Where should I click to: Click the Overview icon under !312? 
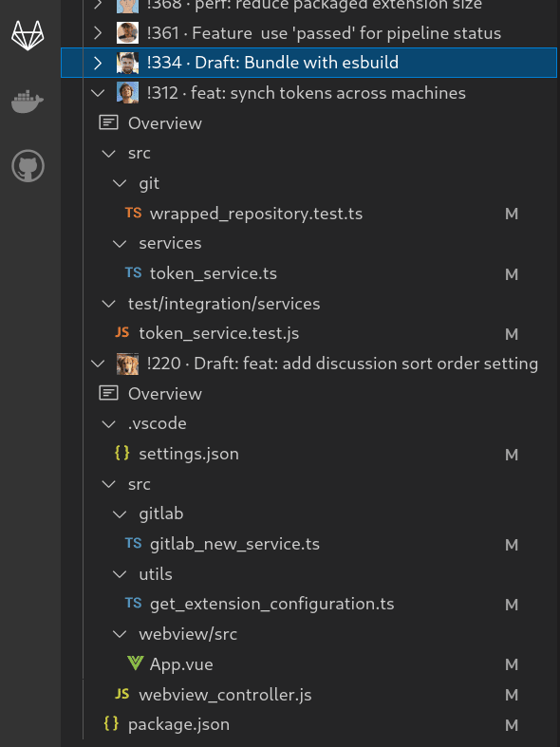[108, 122]
